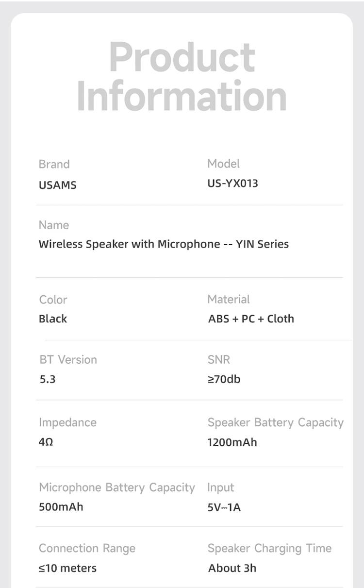Click the USAMS brand value
The image size is (364, 588).
point(57,185)
